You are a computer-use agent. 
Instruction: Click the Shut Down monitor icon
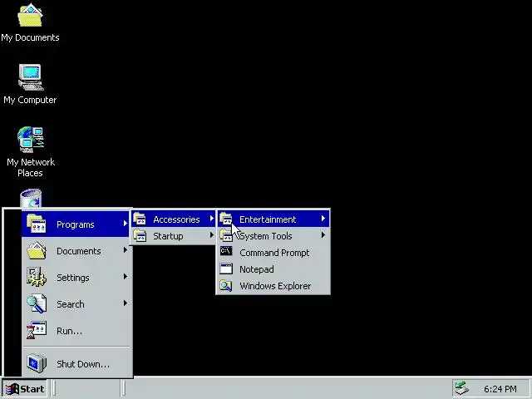pyautogui.click(x=37, y=363)
